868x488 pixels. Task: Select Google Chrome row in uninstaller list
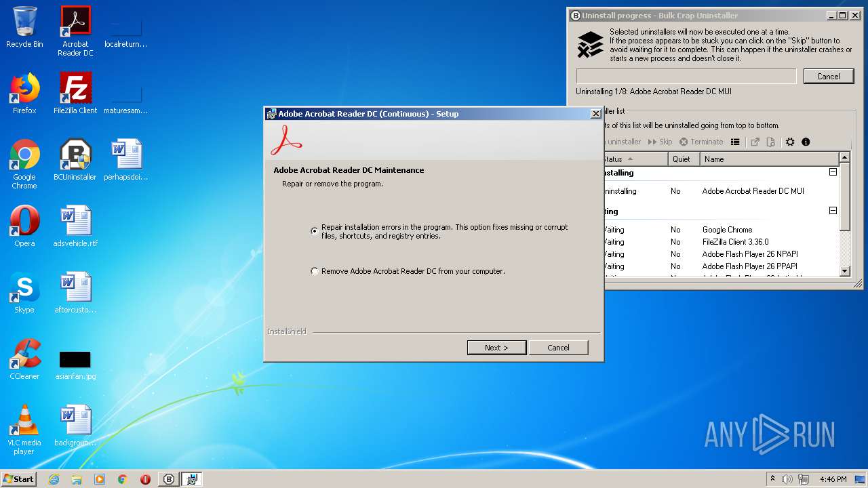[721, 230]
